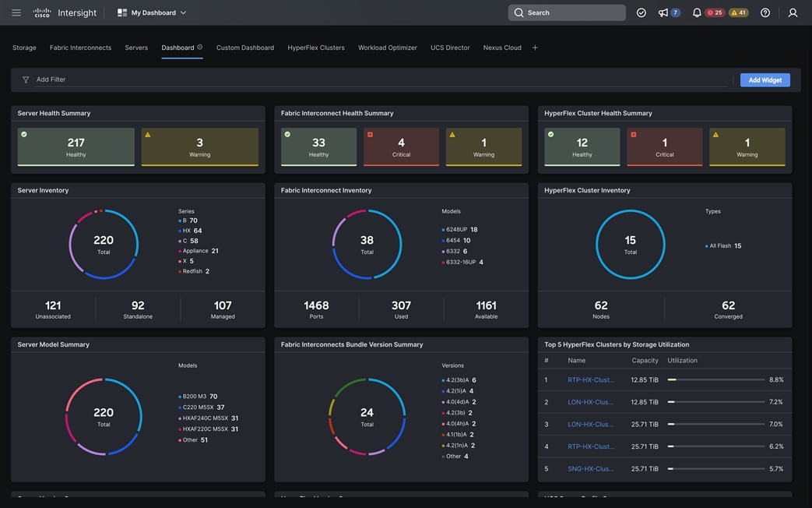Click the 4 Critical fabric interconnects tile
This screenshot has height=508, width=812.
402,146
